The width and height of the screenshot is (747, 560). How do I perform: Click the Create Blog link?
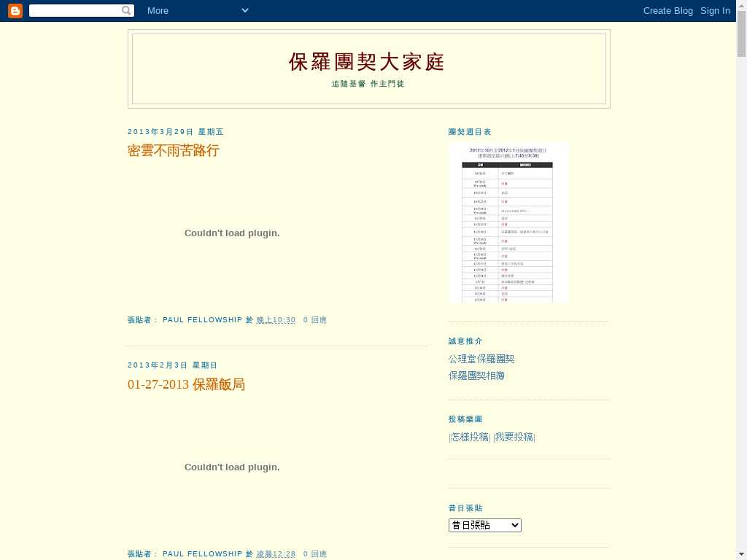667,10
